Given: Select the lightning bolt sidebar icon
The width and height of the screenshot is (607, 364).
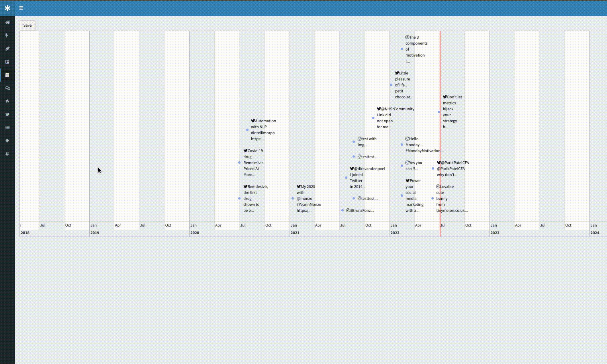Looking at the screenshot, I should [x=7, y=35].
